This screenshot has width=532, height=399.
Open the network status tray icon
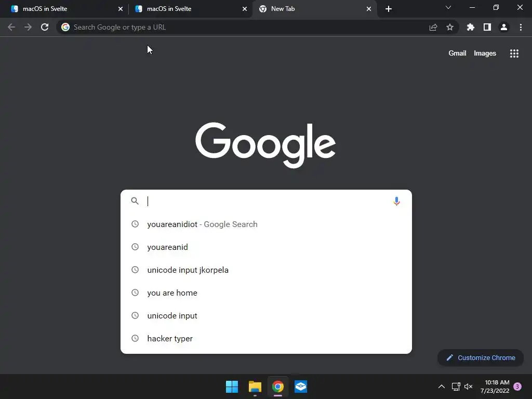click(x=456, y=387)
